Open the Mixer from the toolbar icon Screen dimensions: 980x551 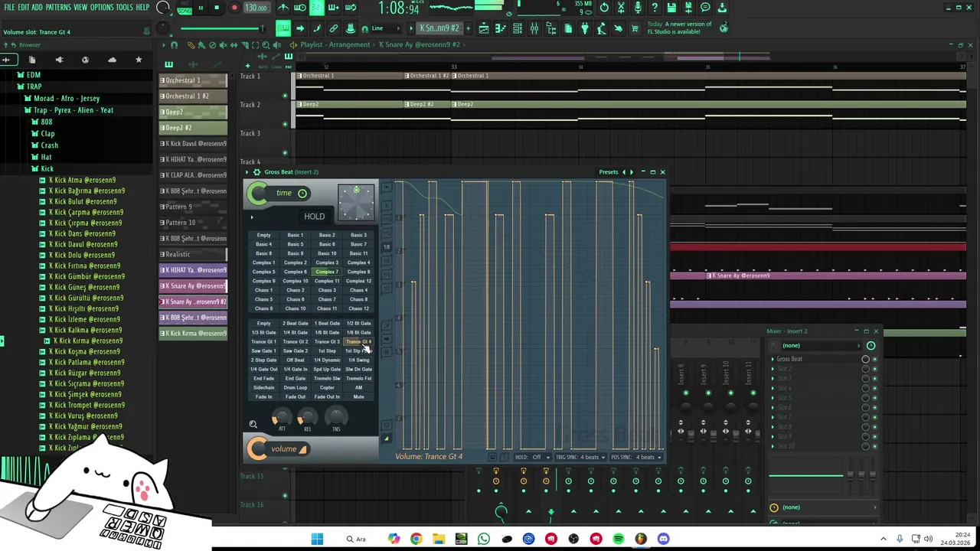tap(534, 29)
